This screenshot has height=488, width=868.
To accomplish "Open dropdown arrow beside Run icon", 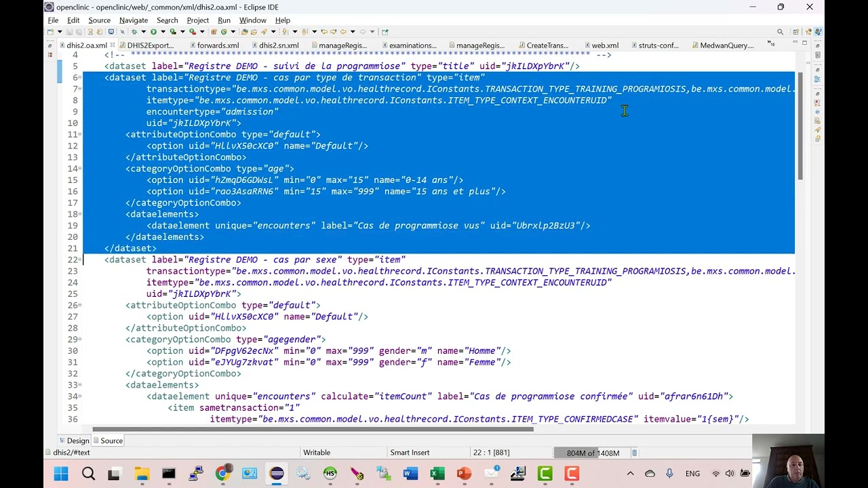I will pyautogui.click(x=163, y=31).
